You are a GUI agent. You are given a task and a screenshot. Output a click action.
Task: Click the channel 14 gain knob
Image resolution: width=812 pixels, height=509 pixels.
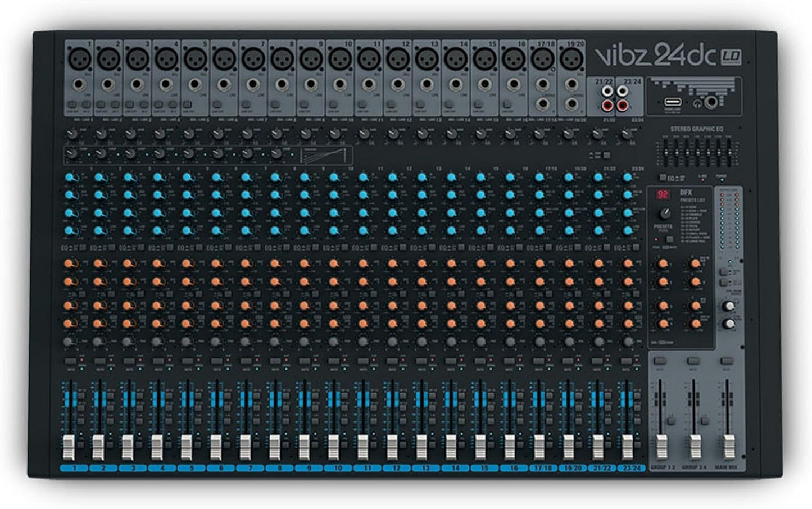point(451,134)
